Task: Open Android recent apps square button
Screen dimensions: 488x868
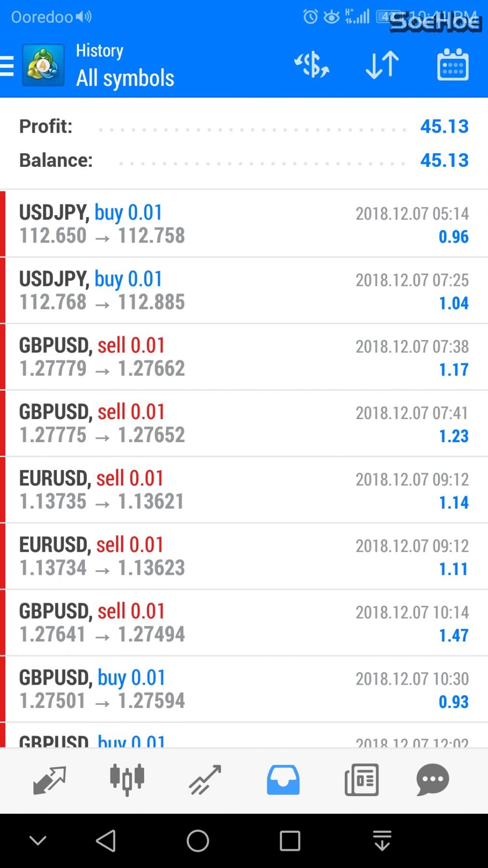Action: coord(290,841)
